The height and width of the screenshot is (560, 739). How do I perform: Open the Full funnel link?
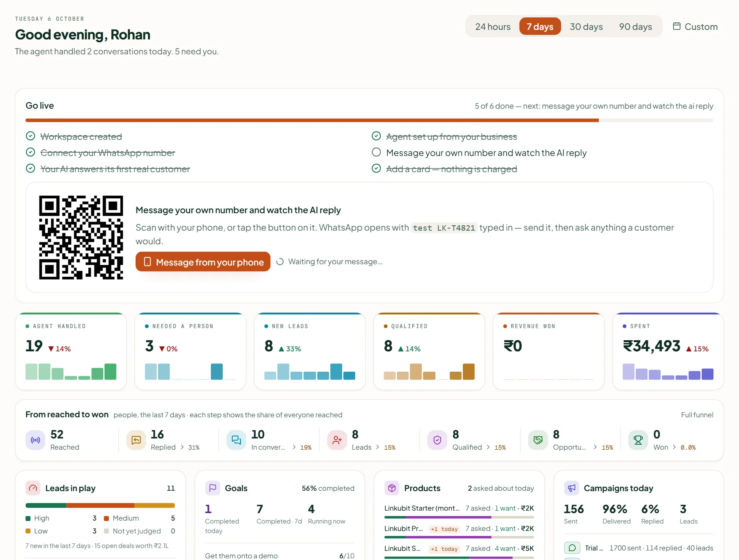[697, 415]
